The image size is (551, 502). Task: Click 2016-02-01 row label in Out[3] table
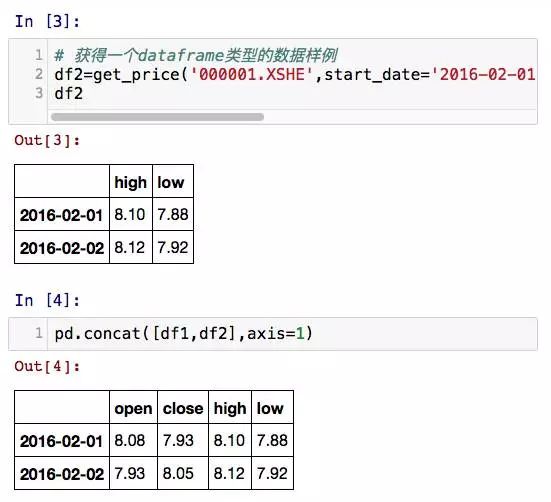click(x=62, y=215)
